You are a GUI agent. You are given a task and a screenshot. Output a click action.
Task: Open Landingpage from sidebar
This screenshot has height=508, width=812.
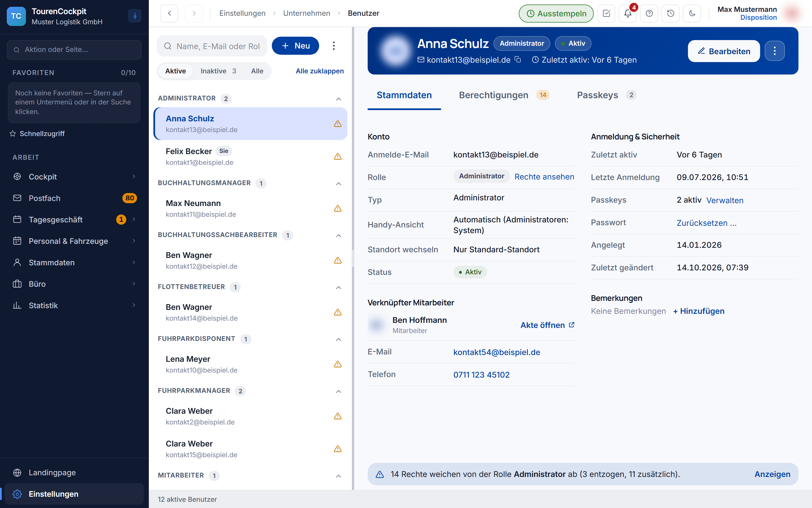pyautogui.click(x=74, y=472)
